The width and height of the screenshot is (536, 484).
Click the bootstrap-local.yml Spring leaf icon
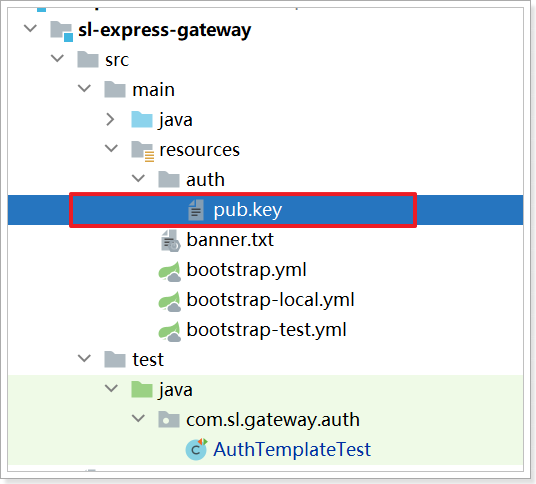pos(170,301)
